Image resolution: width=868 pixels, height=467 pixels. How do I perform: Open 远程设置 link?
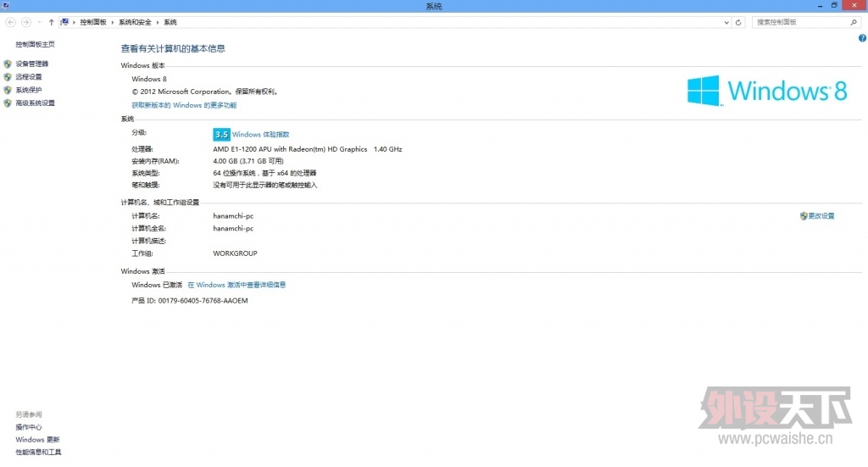tap(28, 77)
